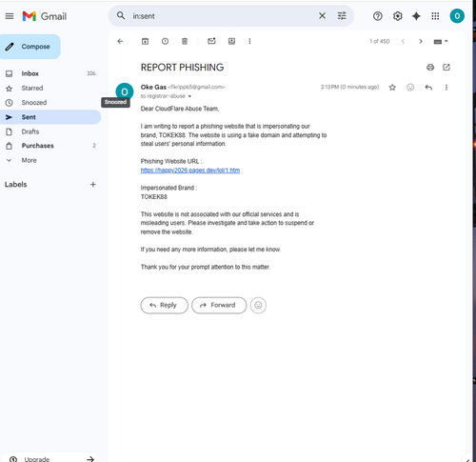476x462 pixels.
Task: Open the Google account avatar
Action: (457, 16)
